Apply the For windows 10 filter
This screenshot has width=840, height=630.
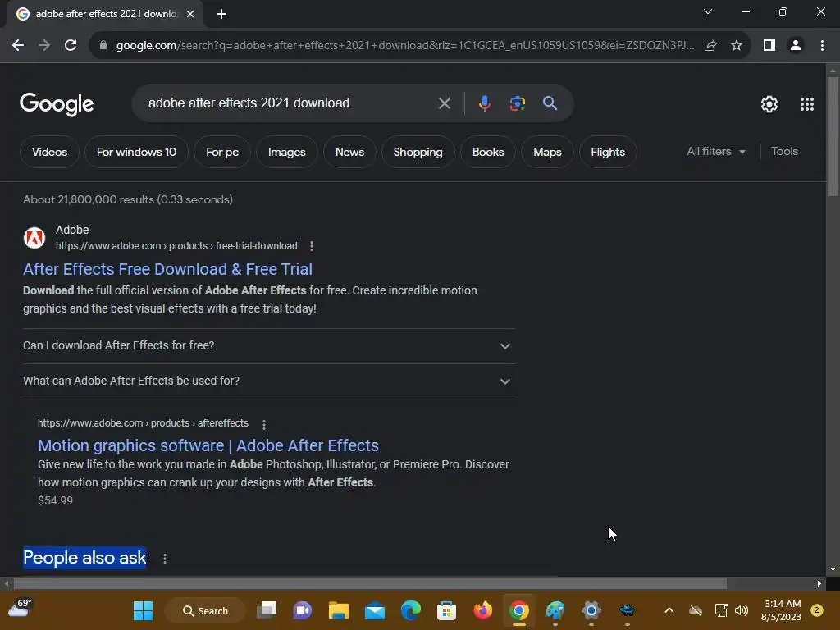(x=137, y=152)
